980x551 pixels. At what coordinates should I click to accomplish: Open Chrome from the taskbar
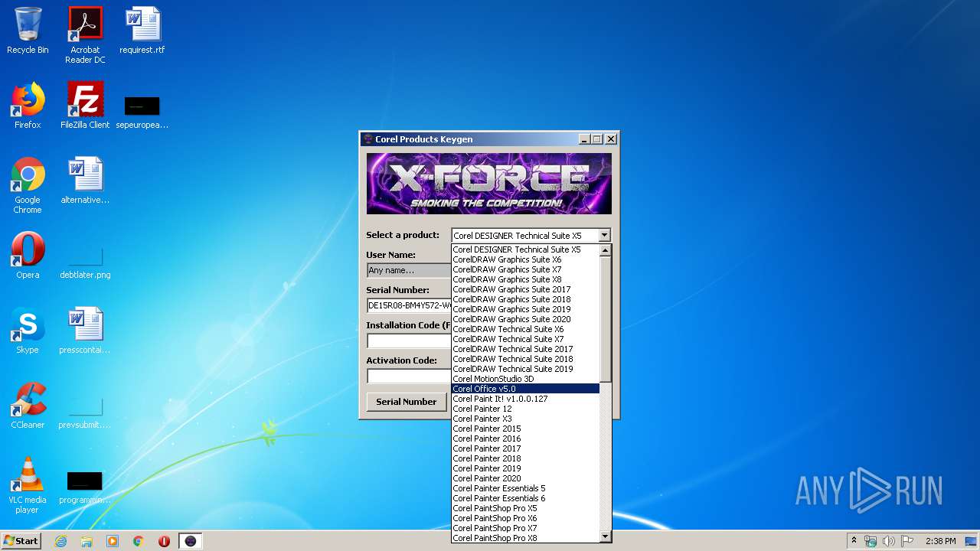click(139, 541)
